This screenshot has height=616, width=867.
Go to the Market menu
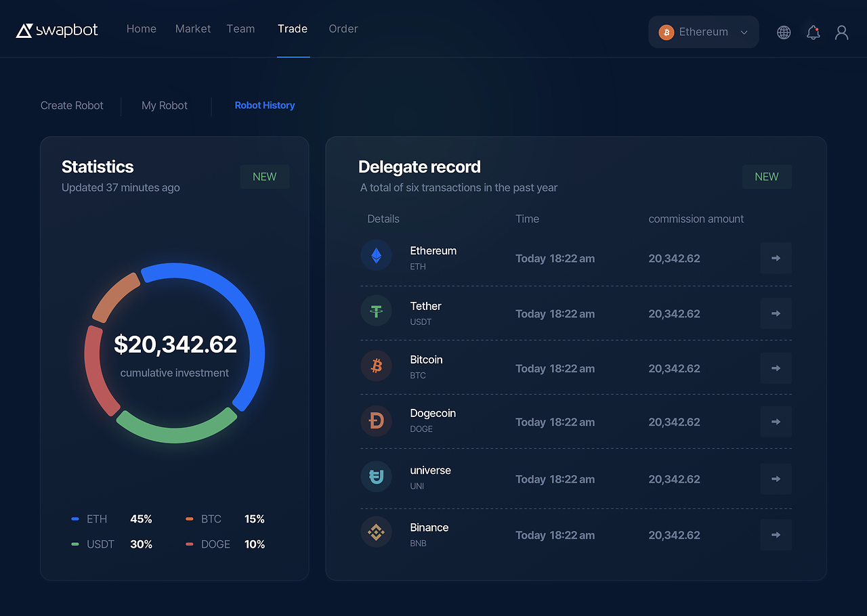coord(193,28)
